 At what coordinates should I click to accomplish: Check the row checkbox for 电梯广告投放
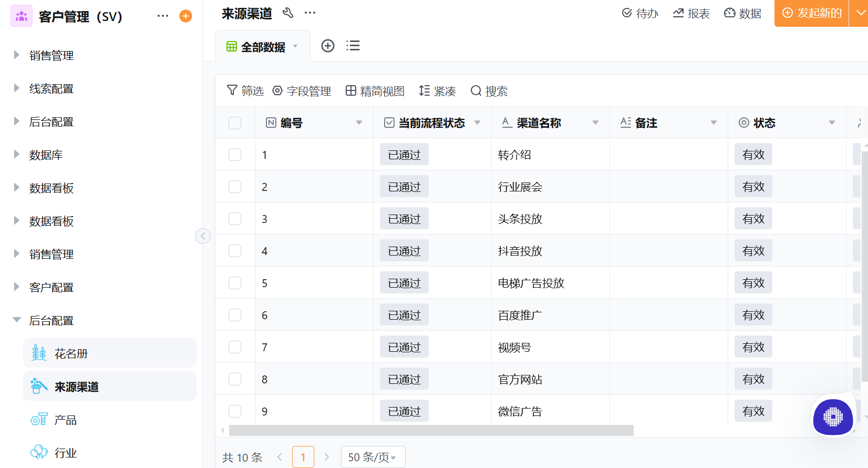[235, 283]
